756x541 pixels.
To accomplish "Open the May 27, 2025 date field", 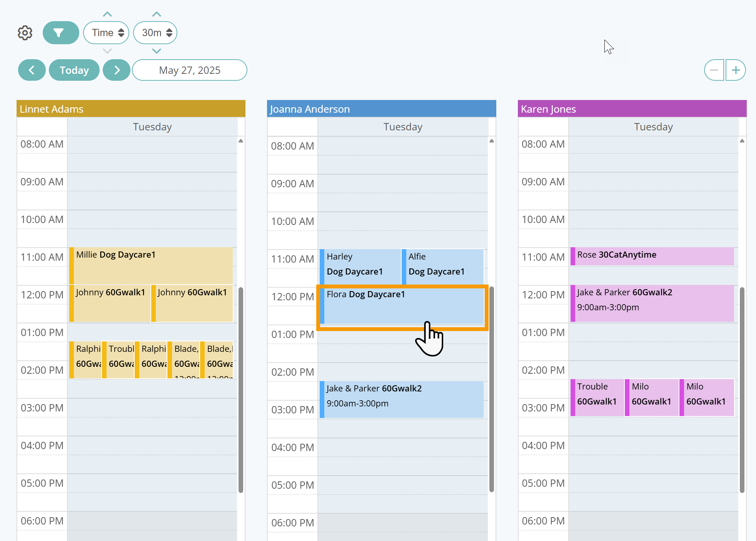I will point(189,70).
